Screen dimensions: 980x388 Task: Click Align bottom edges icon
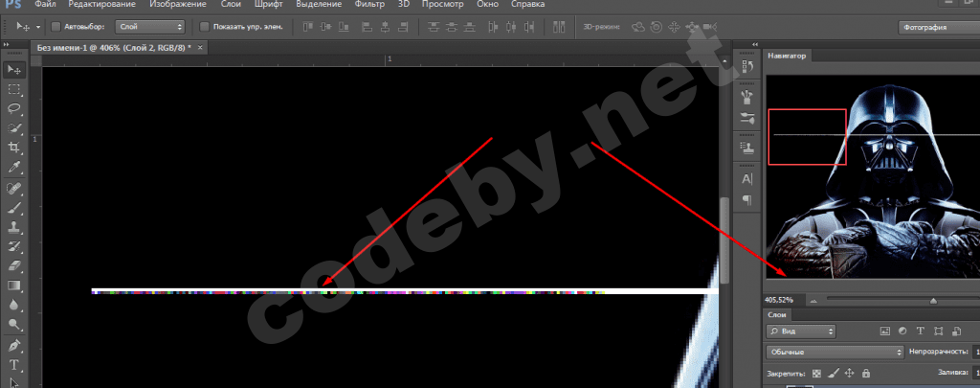[344, 27]
